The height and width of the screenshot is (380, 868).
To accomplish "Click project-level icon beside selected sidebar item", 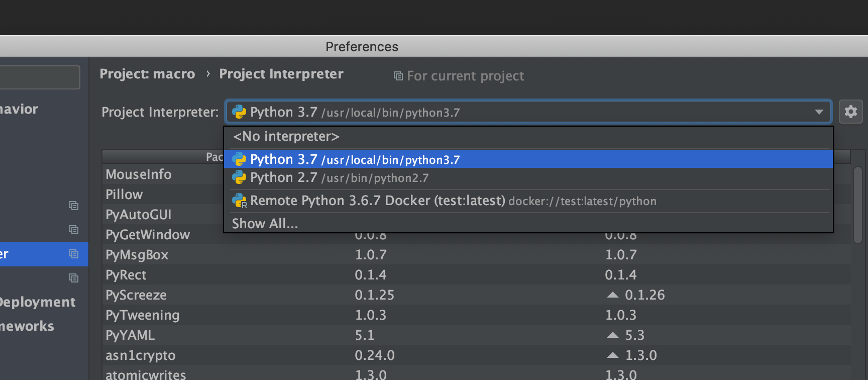I will tap(74, 254).
